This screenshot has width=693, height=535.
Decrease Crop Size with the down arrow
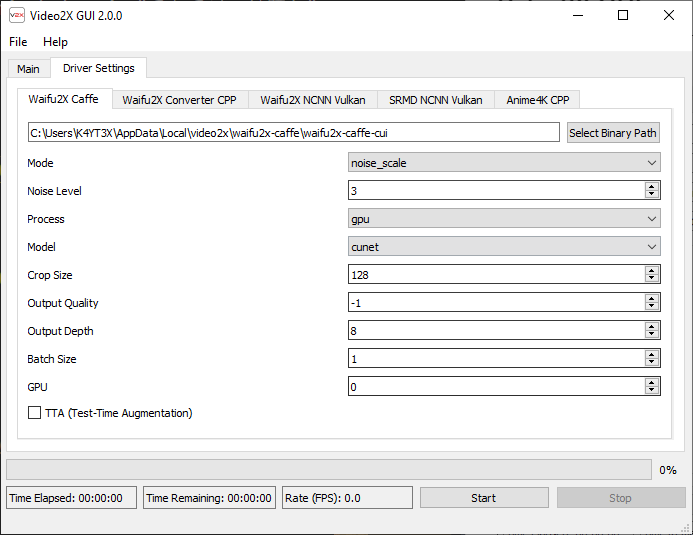651,278
